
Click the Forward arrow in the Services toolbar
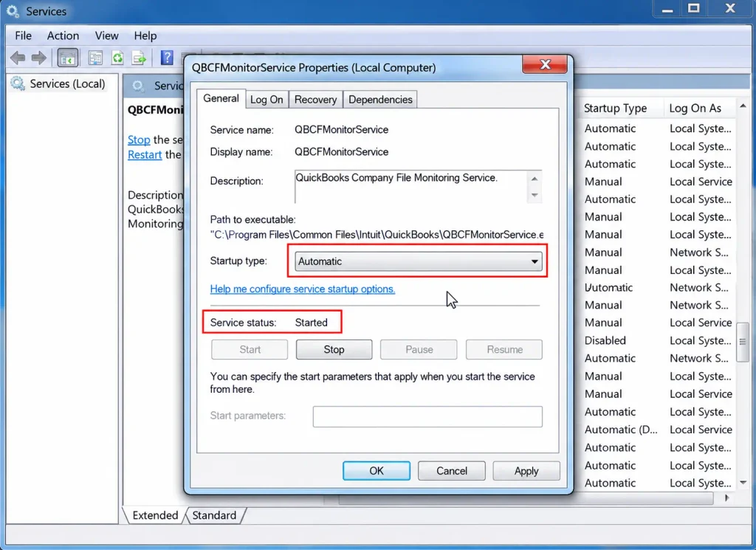point(39,58)
